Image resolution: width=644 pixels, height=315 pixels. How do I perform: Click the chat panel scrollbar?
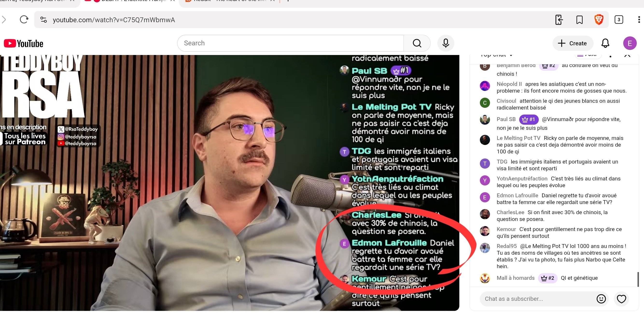pyautogui.click(x=638, y=279)
